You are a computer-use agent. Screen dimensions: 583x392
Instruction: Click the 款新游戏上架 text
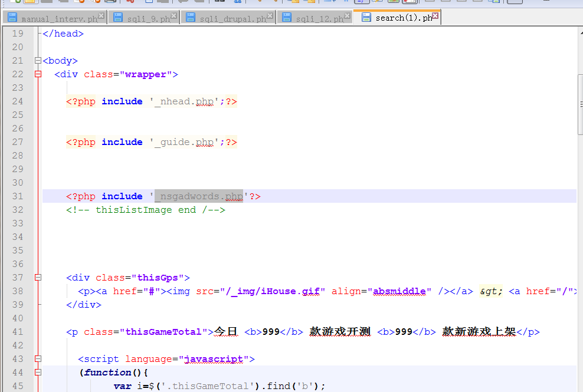coord(479,331)
